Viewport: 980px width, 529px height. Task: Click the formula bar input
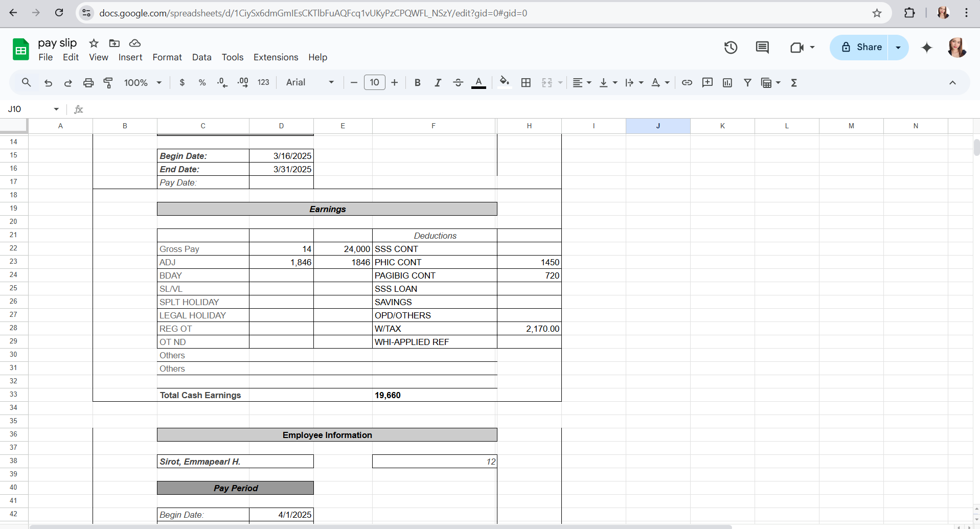coord(529,109)
